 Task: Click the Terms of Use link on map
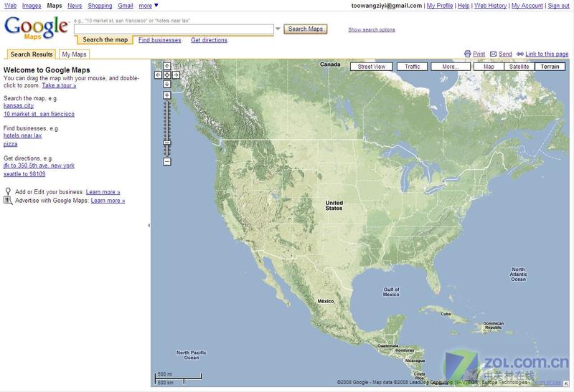click(x=546, y=383)
